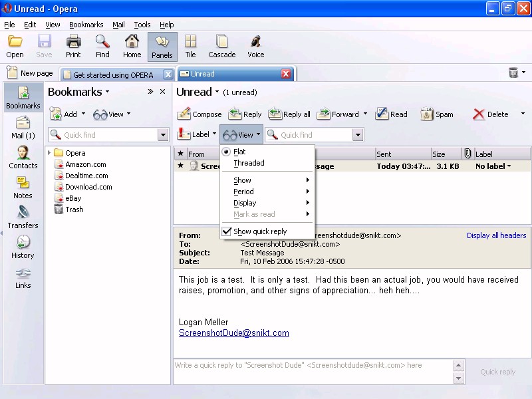Click the ScreenshotDude@snikt.com email link
The width and height of the screenshot is (532, 399).
click(x=233, y=333)
